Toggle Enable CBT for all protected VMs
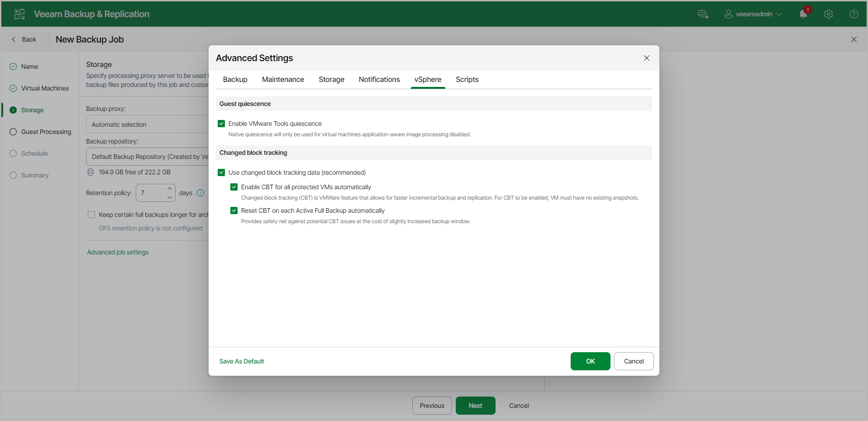 pyautogui.click(x=234, y=187)
